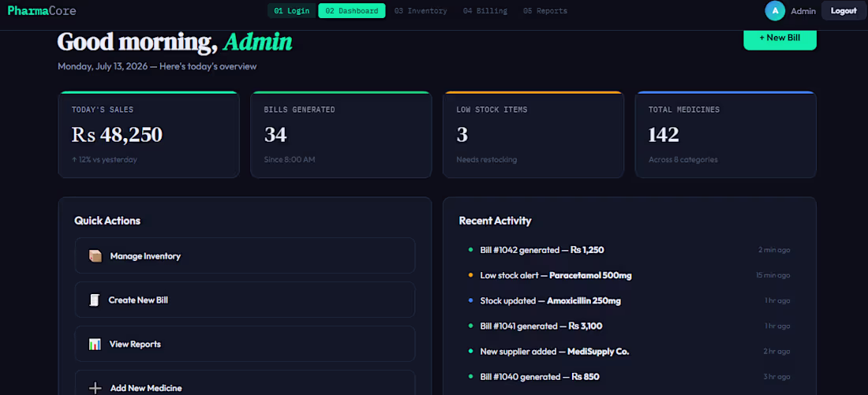This screenshot has height=395, width=868.
Task: Click the Rs 48,250 sales value
Action: pos(117,135)
